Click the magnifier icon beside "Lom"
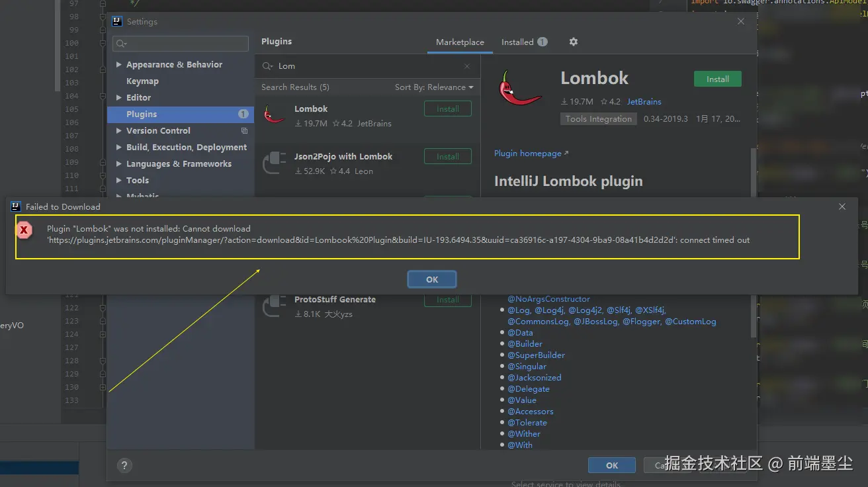The height and width of the screenshot is (487, 868). (267, 66)
